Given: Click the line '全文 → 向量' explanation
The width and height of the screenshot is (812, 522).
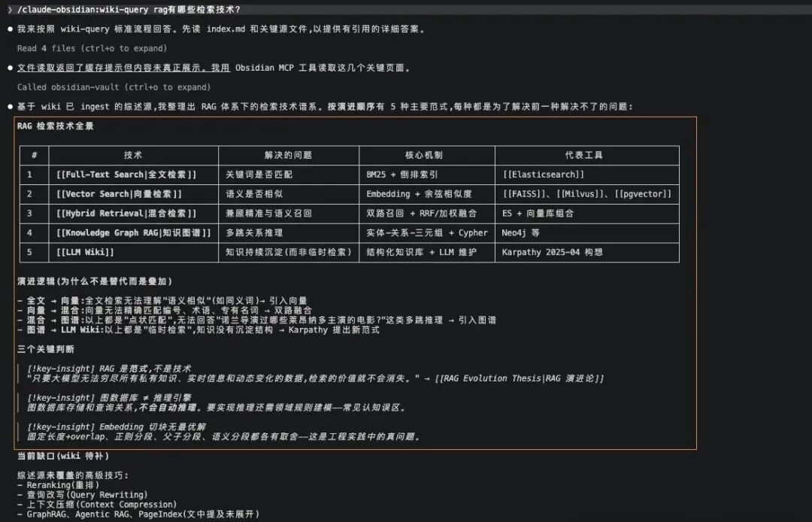Looking at the screenshot, I should click(x=162, y=300).
